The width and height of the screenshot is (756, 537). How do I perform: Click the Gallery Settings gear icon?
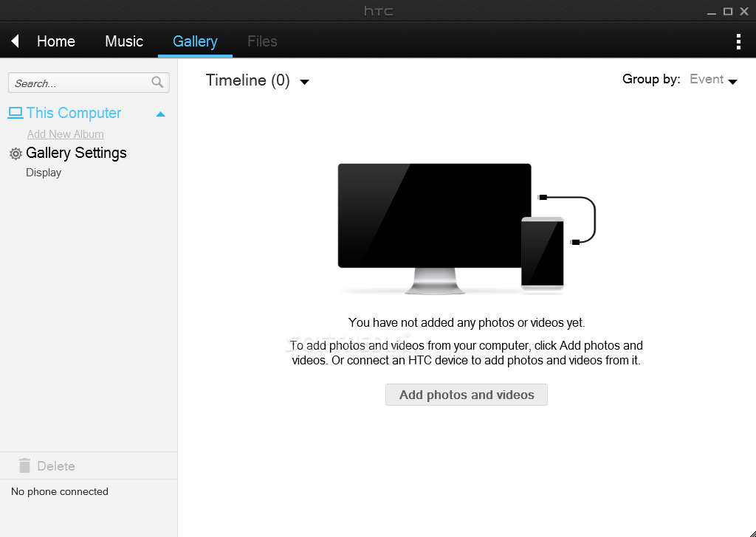click(16, 153)
